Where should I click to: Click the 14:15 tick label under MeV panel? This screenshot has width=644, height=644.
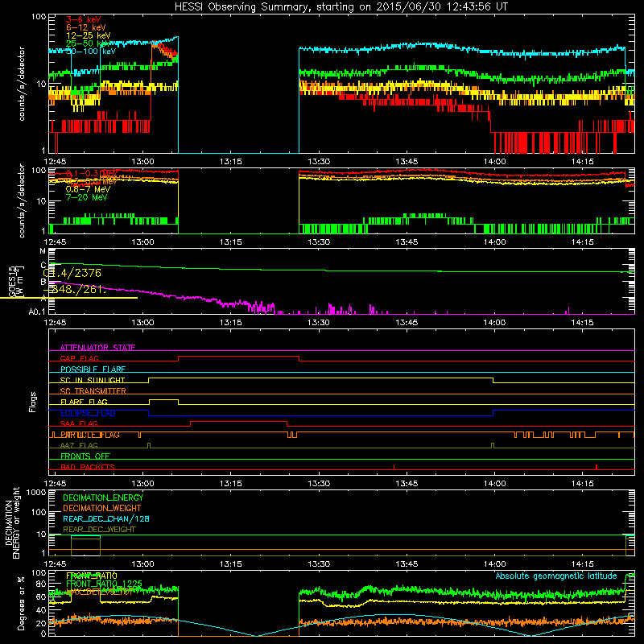pos(582,242)
